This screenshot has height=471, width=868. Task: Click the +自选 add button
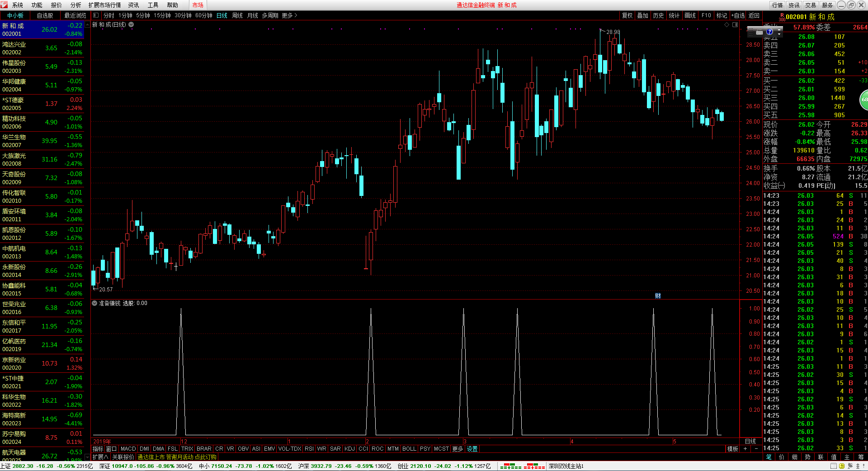click(738, 15)
